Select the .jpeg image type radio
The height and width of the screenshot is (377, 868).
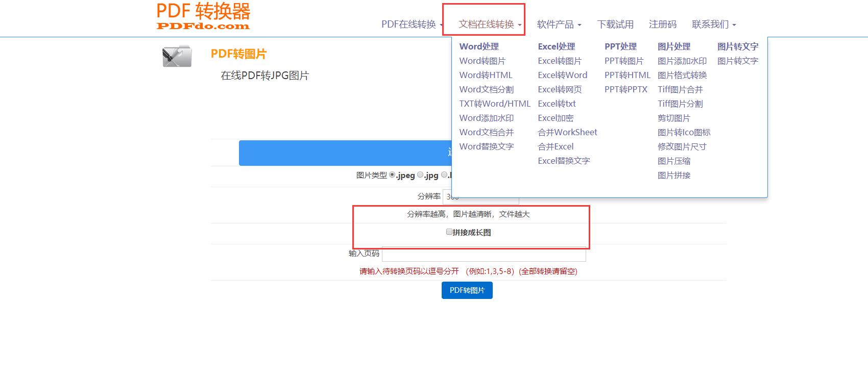point(392,174)
